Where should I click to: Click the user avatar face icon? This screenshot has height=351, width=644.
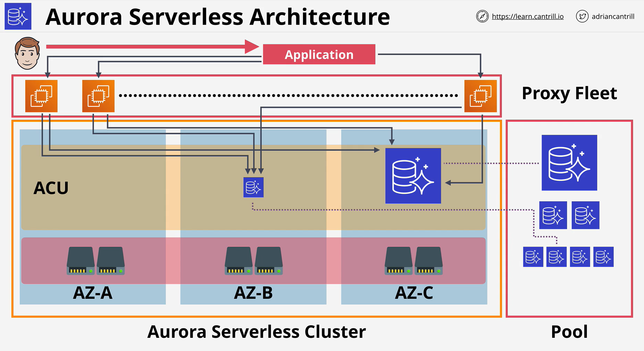27,53
